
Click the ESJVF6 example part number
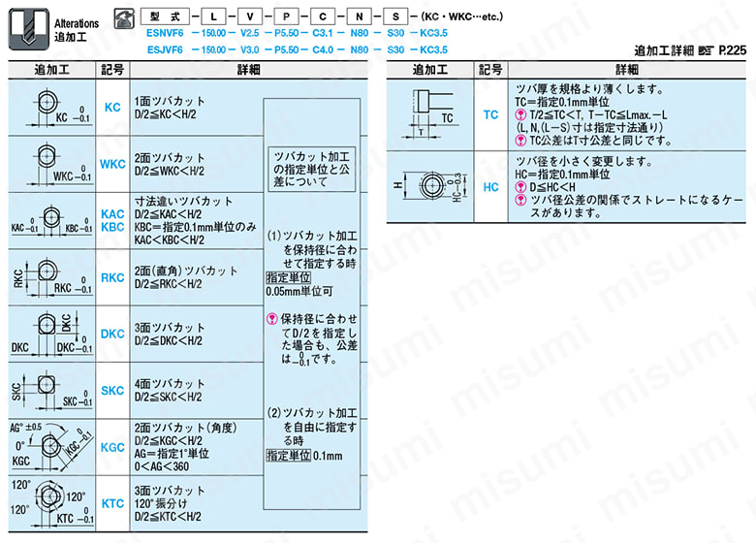click(165, 49)
